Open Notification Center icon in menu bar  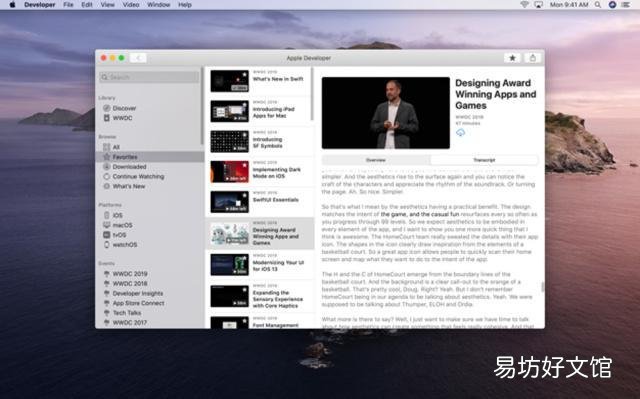[x=625, y=5]
